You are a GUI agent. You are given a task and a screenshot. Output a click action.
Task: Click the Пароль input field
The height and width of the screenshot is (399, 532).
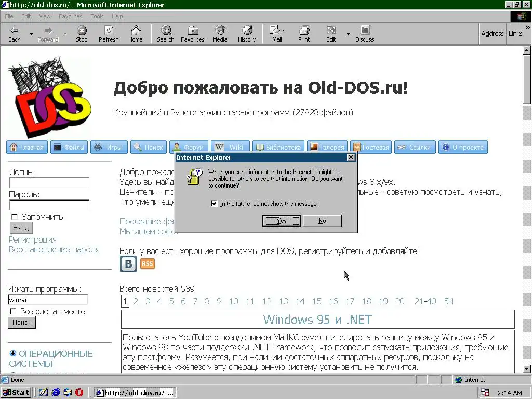tap(49, 205)
